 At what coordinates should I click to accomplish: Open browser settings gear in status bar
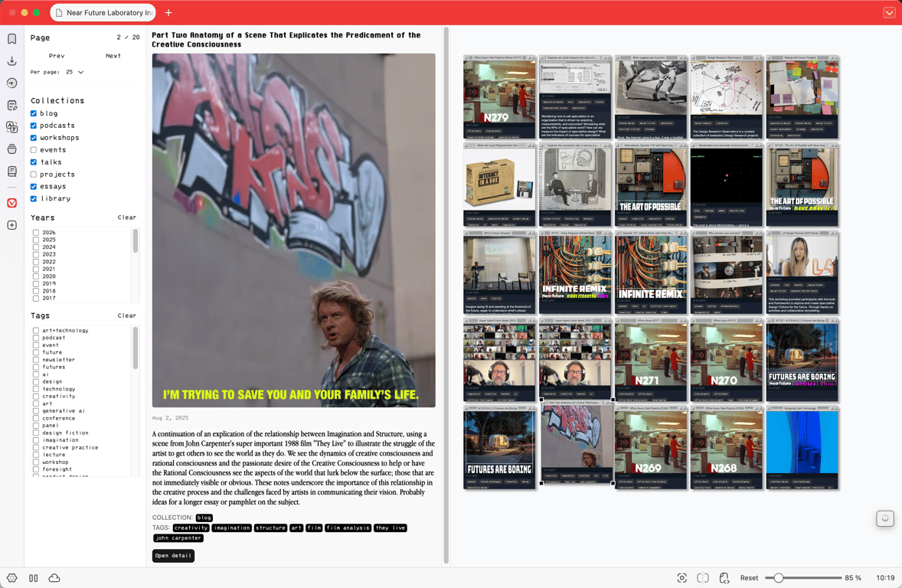point(11,577)
